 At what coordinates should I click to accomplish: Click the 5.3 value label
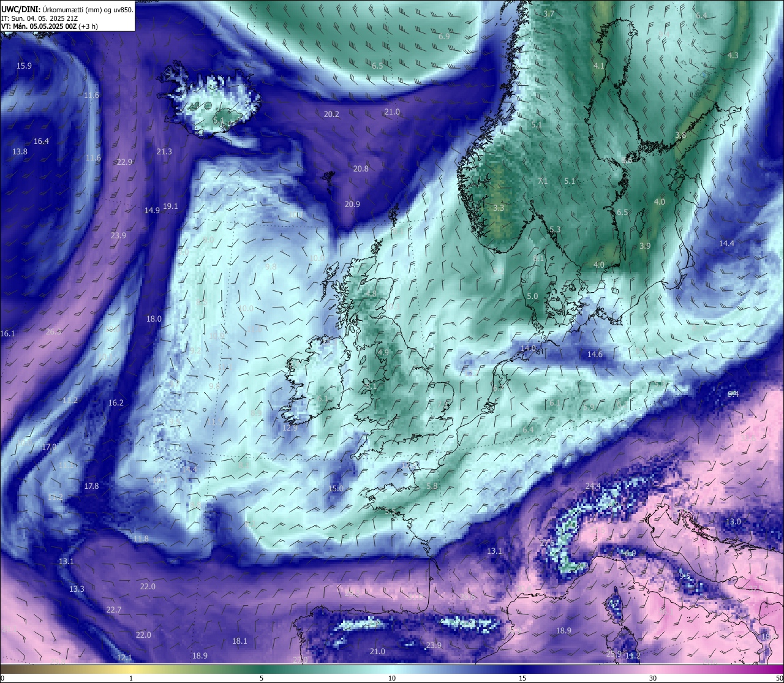click(555, 229)
